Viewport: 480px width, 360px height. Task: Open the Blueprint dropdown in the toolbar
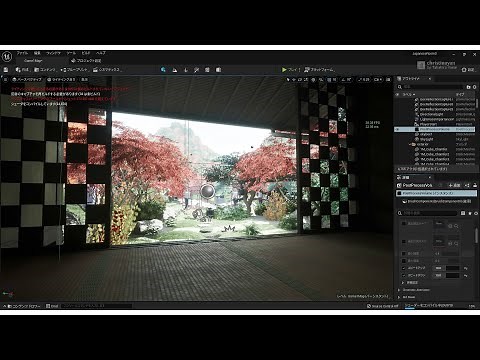click(x=74, y=70)
